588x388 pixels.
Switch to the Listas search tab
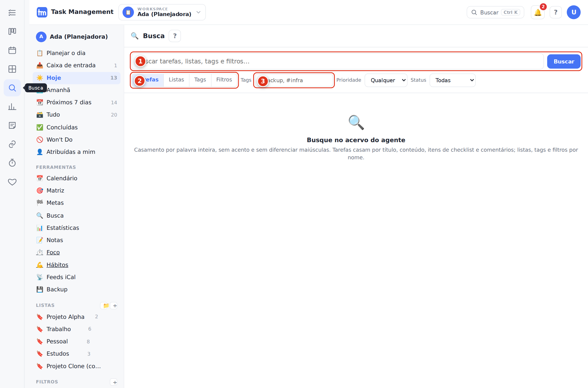tap(176, 80)
